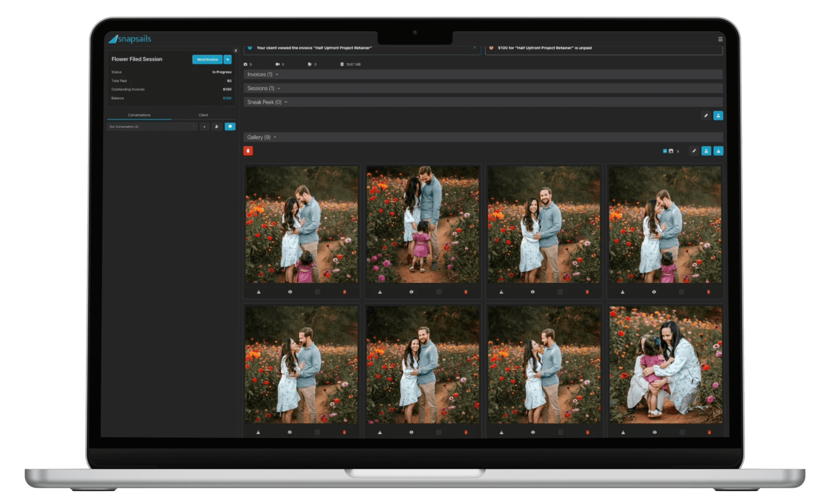Open the arrow dropdown beside Send Invoice
Image resolution: width=830 pixels, height=504 pixels.
[x=228, y=60]
